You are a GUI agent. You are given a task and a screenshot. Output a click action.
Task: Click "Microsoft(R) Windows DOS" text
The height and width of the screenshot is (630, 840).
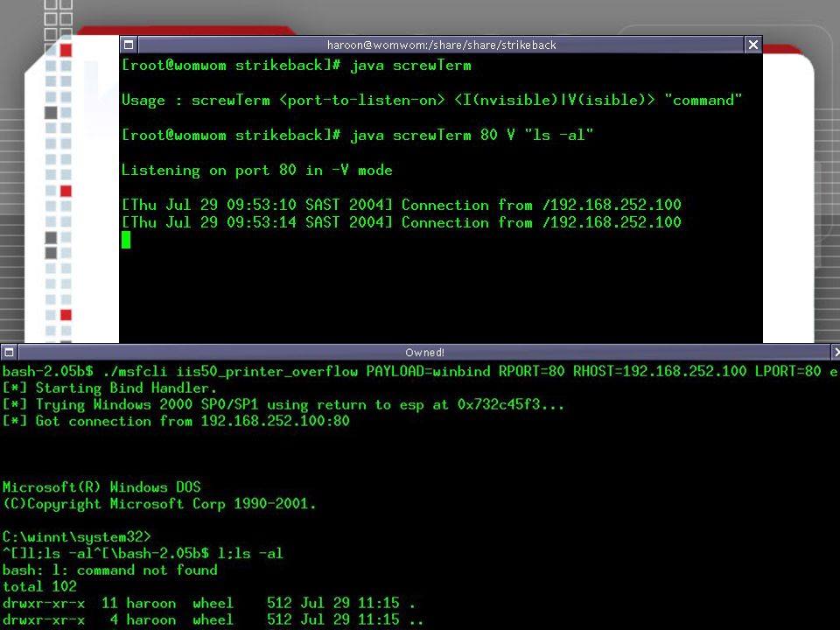tap(101, 487)
